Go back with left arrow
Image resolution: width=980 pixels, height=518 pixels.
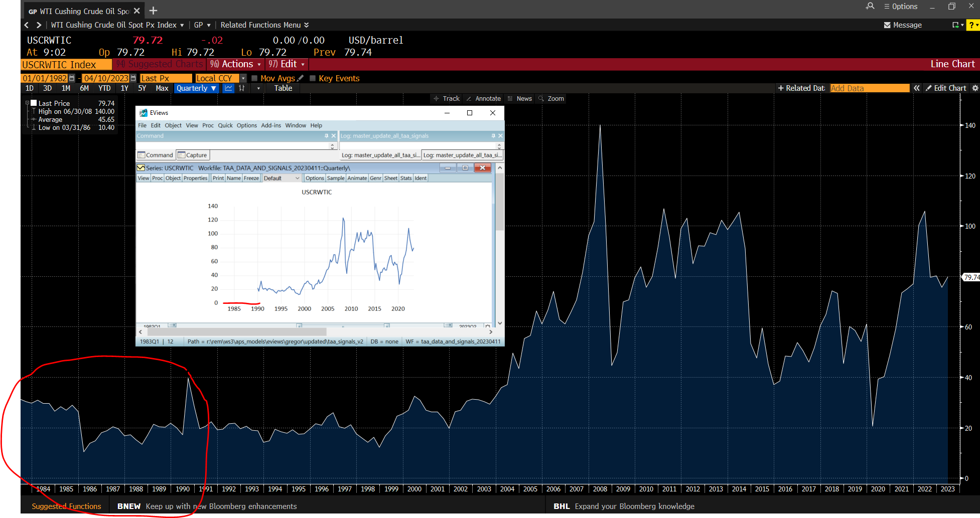pyautogui.click(x=27, y=25)
